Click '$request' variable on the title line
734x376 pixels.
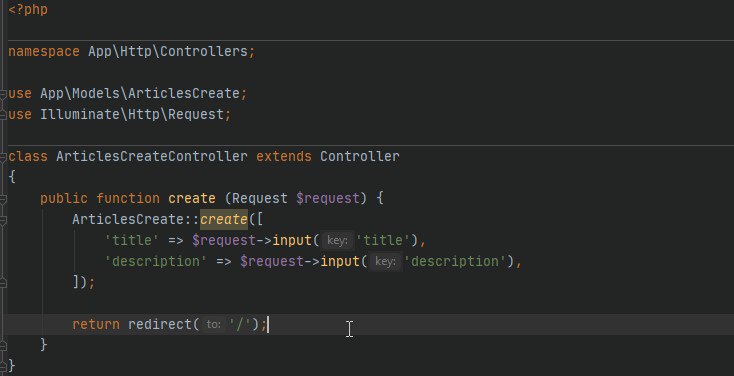[224, 241]
